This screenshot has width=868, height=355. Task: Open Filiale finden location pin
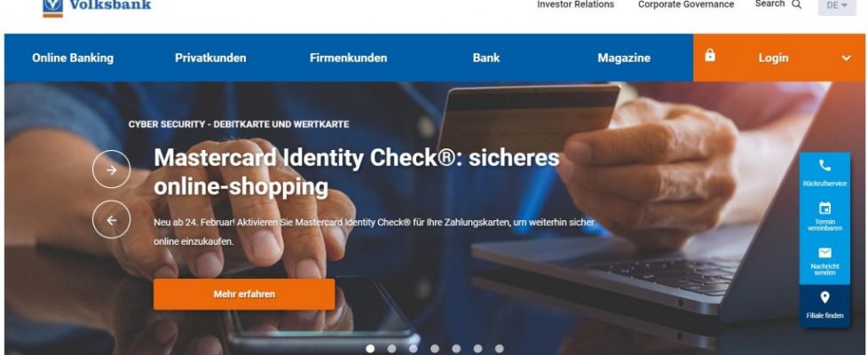point(825,298)
